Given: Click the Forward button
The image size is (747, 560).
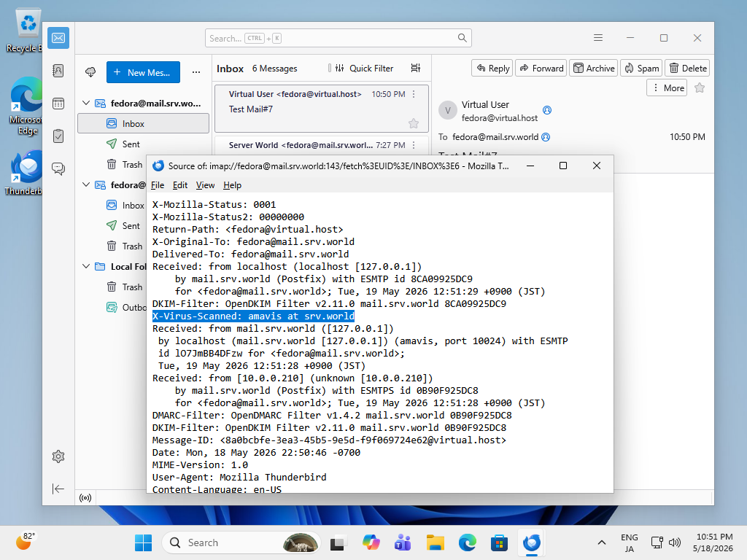Looking at the screenshot, I should coord(542,68).
